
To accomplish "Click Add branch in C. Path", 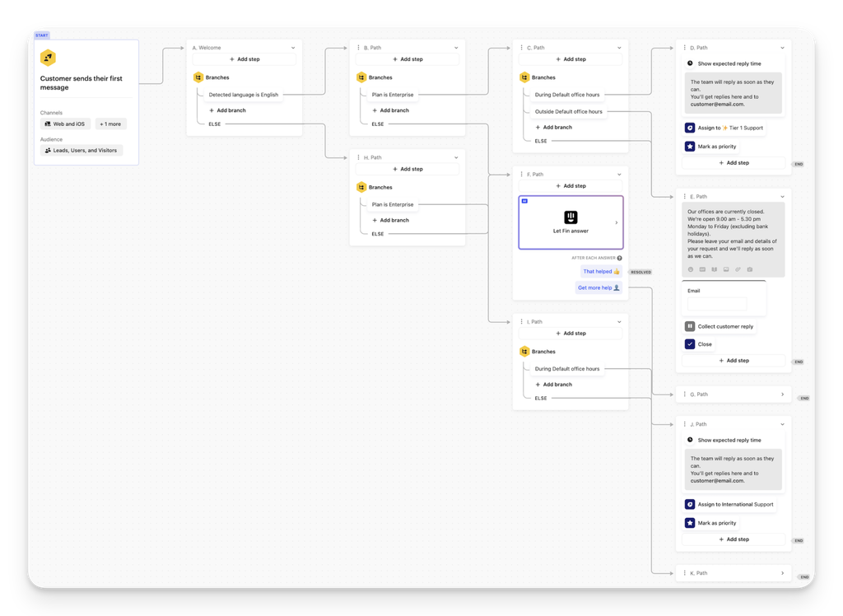I will coord(554,128).
